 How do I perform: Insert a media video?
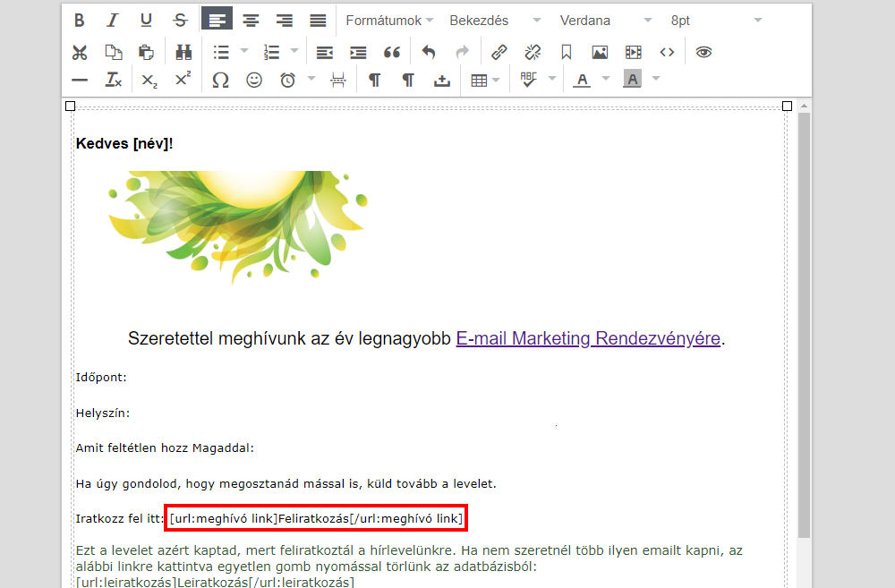pyautogui.click(x=633, y=53)
